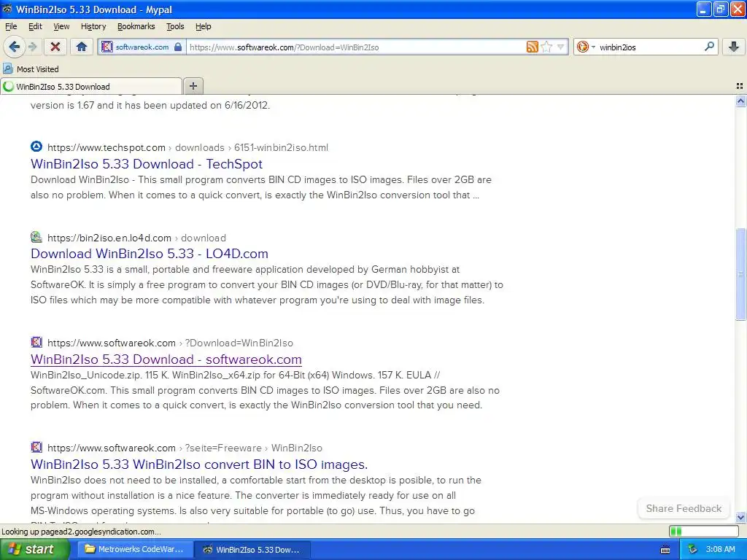
Task: Click the LO4D result favicon
Action: (x=36, y=237)
